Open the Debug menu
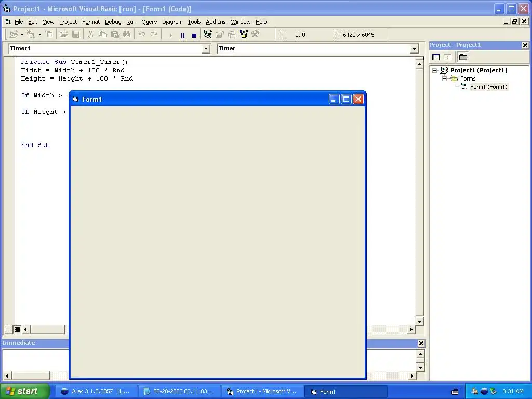 [x=113, y=22]
